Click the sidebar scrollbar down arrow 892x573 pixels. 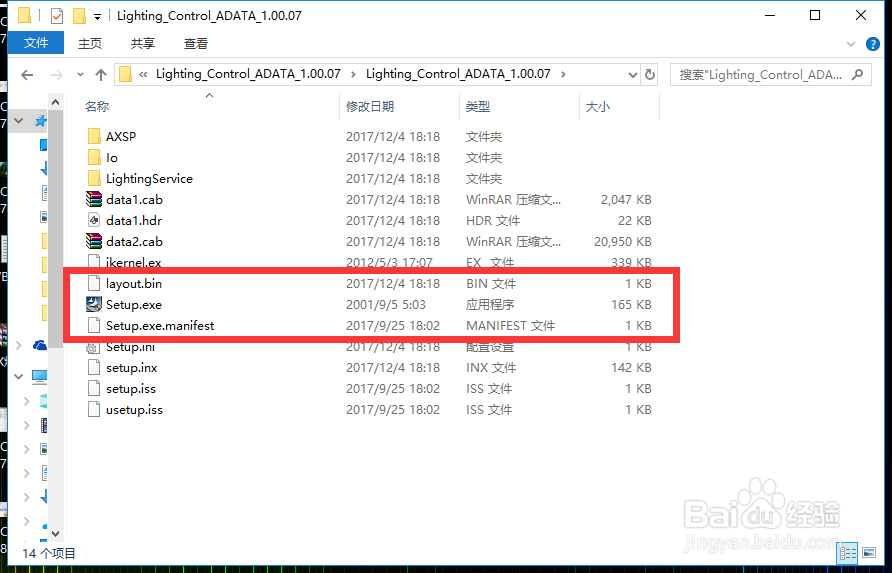[55, 534]
